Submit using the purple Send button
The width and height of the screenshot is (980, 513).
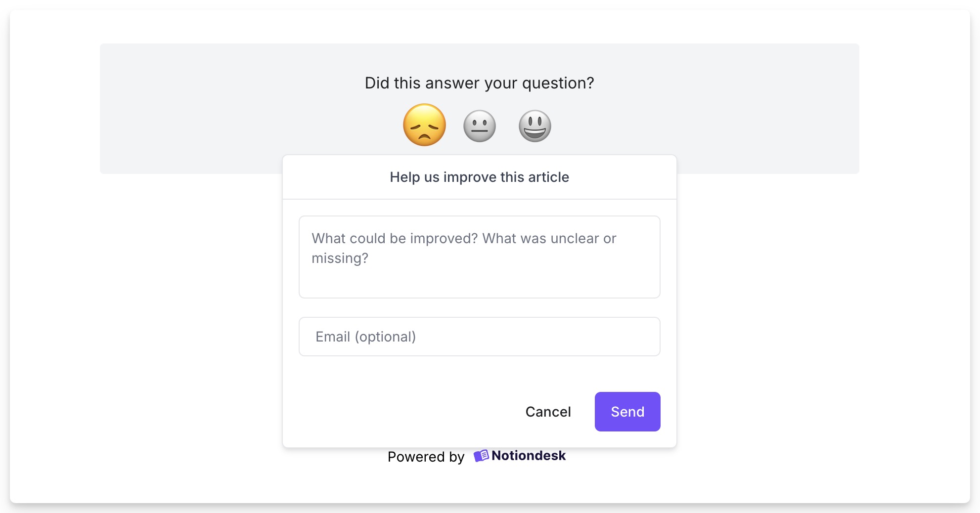point(627,412)
